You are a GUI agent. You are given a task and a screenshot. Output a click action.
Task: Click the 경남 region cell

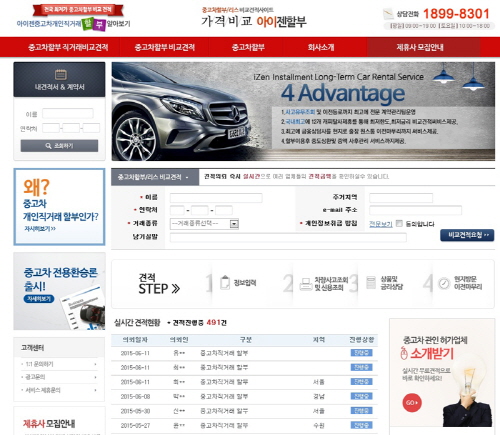pyautogui.click(x=319, y=397)
